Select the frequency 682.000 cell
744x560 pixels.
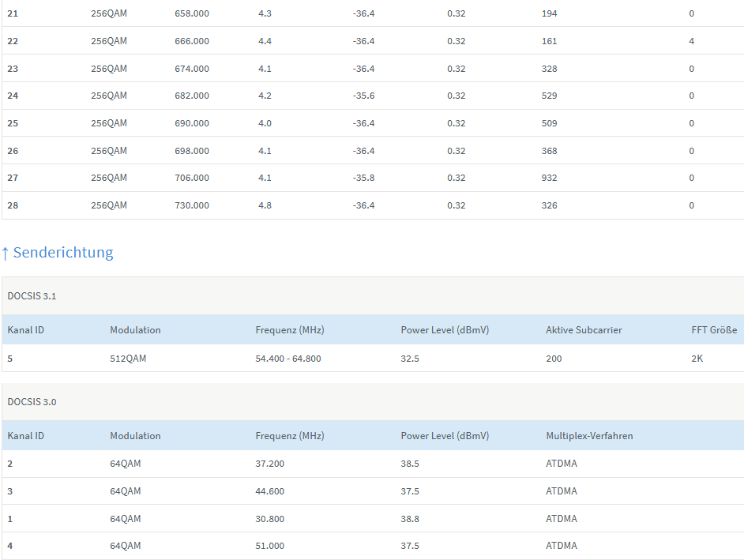point(192,96)
